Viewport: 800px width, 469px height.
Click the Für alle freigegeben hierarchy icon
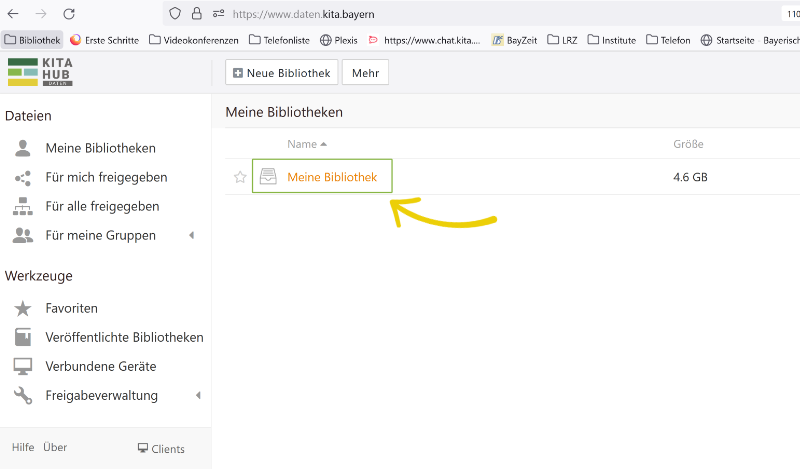23,207
